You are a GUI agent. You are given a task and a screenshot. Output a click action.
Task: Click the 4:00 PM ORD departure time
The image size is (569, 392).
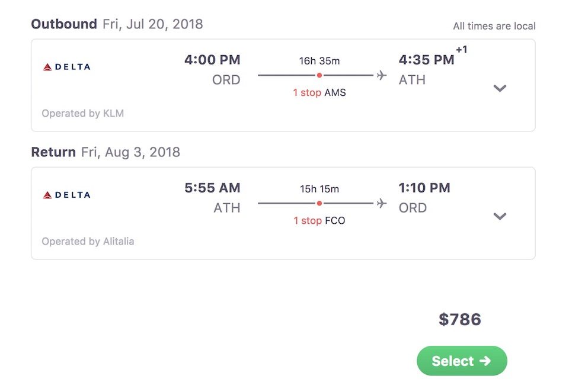click(x=212, y=69)
